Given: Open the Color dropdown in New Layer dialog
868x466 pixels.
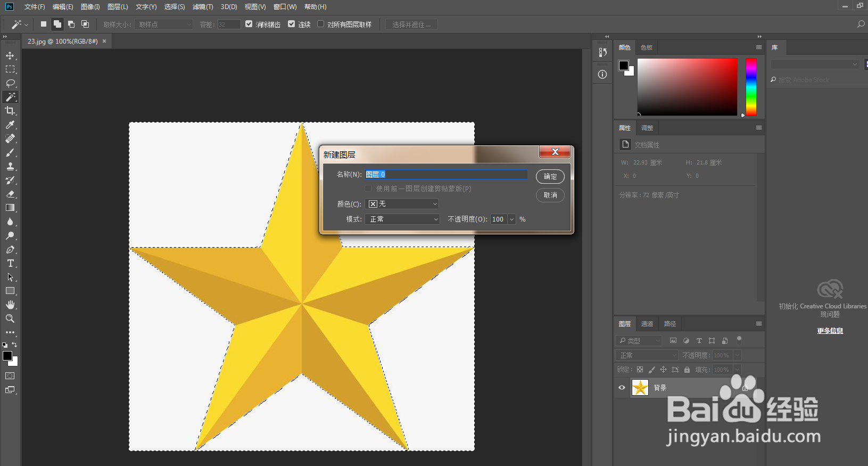Looking at the screenshot, I should 402,204.
